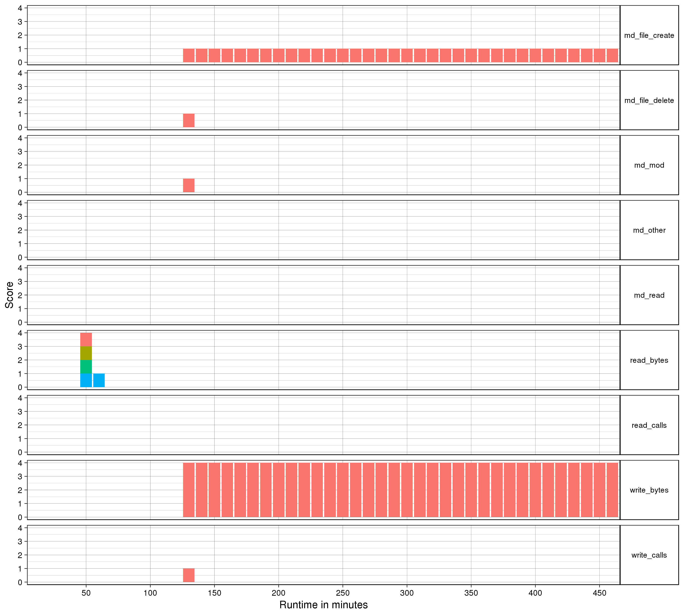Click the write_calls facet label
Screen dimensions: 684x616
(649, 555)
